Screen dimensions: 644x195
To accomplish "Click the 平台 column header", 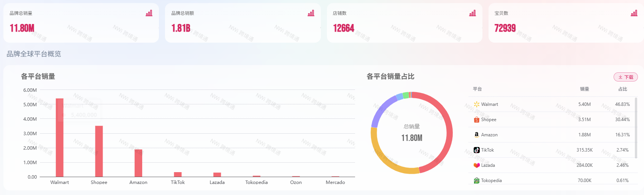I will click(x=477, y=89).
